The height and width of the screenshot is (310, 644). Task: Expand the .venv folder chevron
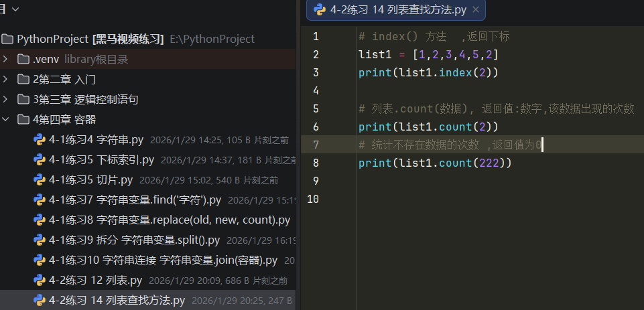click(x=5, y=59)
